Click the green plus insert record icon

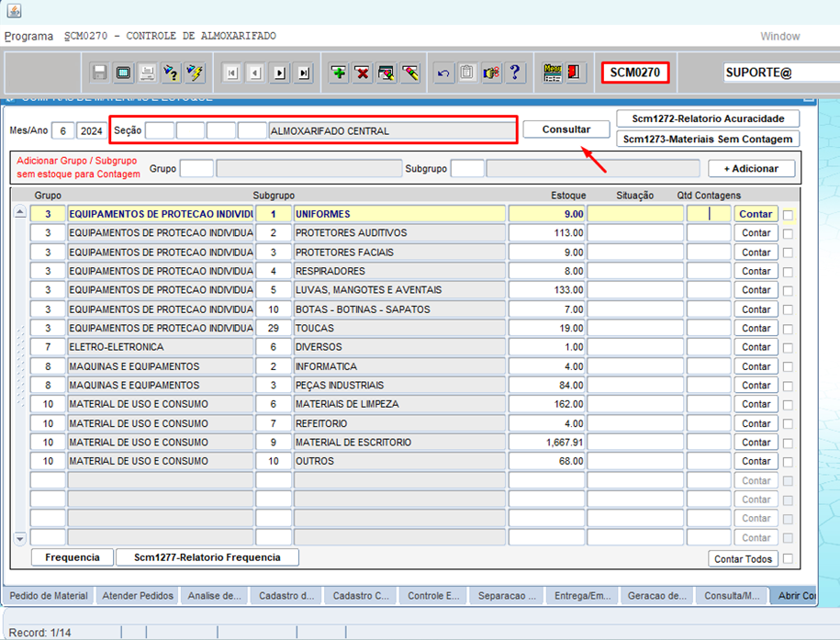pyautogui.click(x=339, y=73)
